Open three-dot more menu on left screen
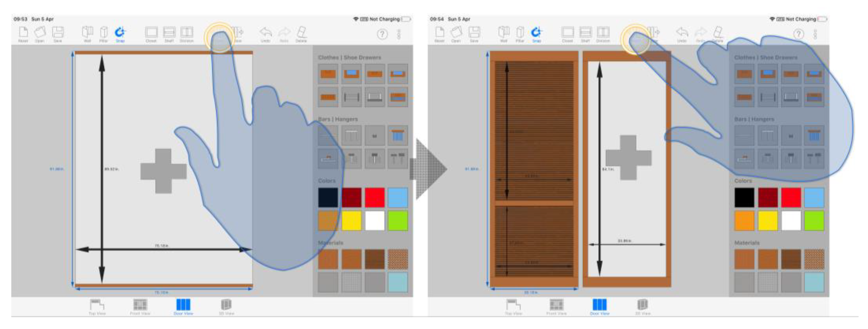This screenshot has width=868, height=329. 399,34
